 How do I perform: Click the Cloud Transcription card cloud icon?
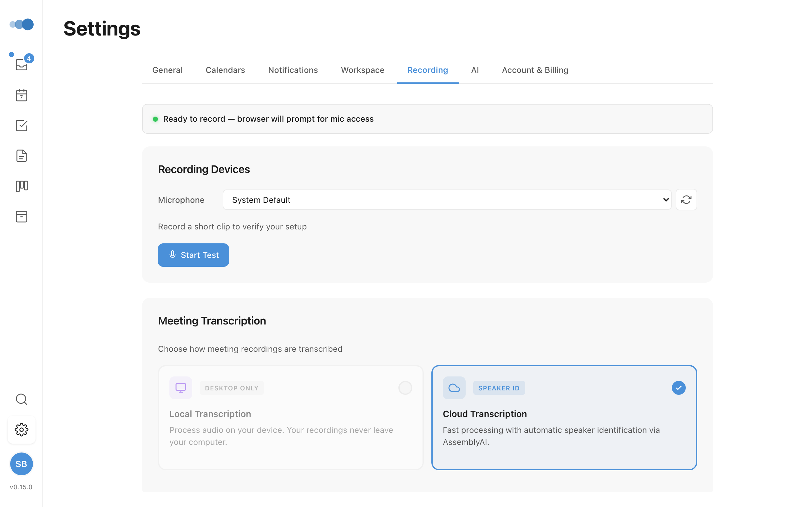[454, 388]
